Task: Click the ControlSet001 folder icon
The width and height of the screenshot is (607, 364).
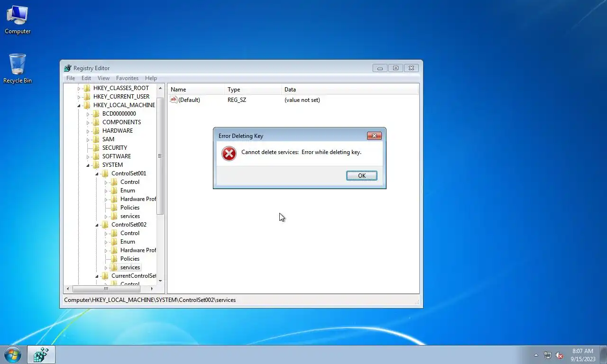Action: (105, 173)
